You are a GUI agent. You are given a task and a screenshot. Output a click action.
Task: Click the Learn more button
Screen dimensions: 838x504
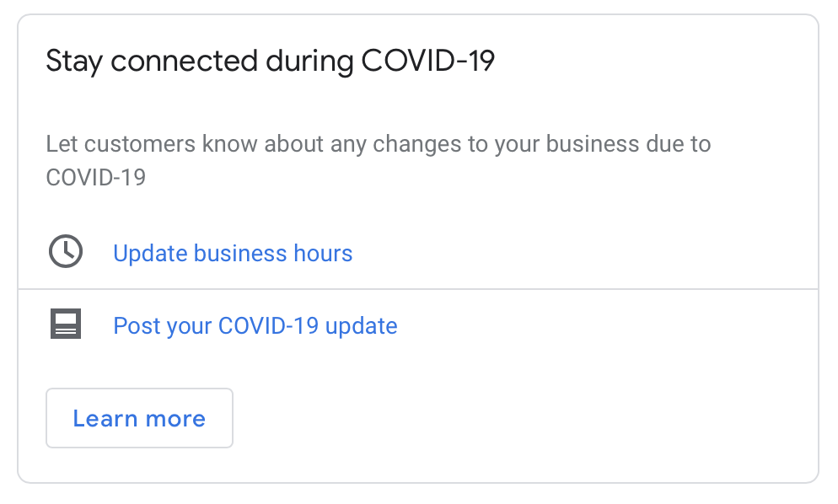click(139, 418)
